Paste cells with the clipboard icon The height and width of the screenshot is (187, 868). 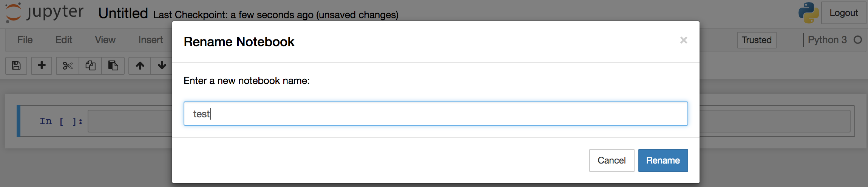[113, 66]
